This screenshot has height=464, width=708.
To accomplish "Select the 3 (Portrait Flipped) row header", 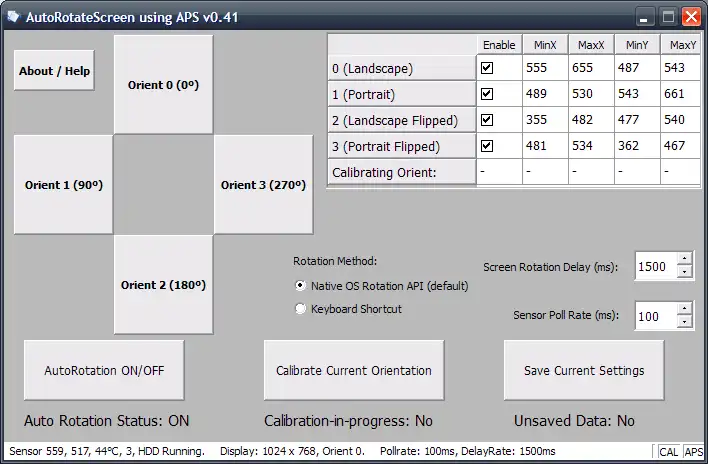I will (402, 146).
